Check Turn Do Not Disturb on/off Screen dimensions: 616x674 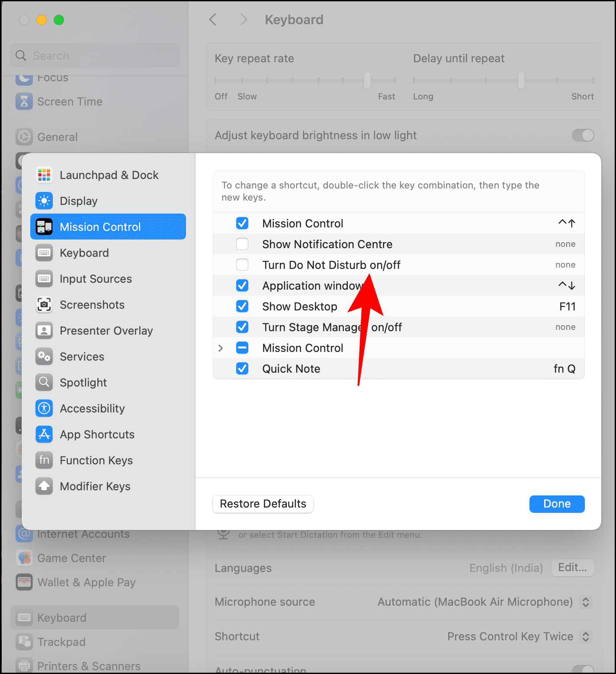(242, 265)
